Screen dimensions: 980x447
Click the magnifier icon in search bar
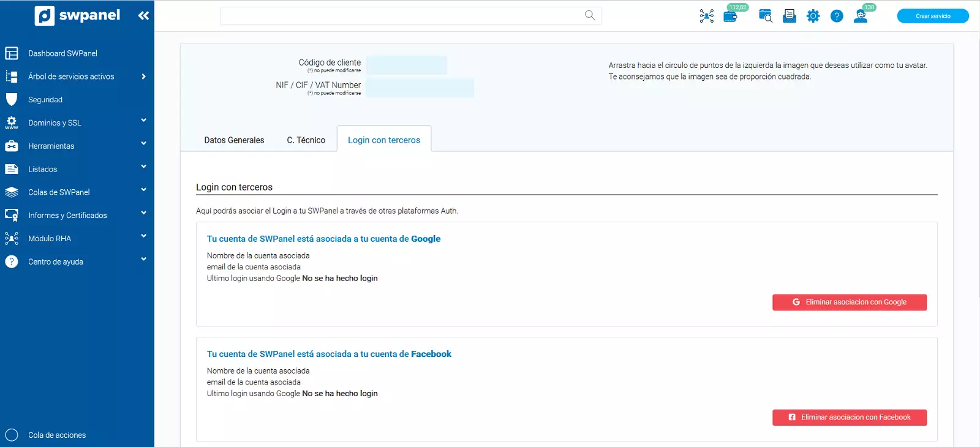[x=590, y=15]
